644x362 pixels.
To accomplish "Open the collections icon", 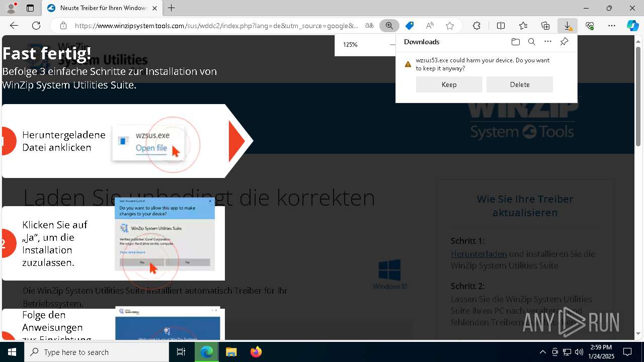I will pos(545,26).
